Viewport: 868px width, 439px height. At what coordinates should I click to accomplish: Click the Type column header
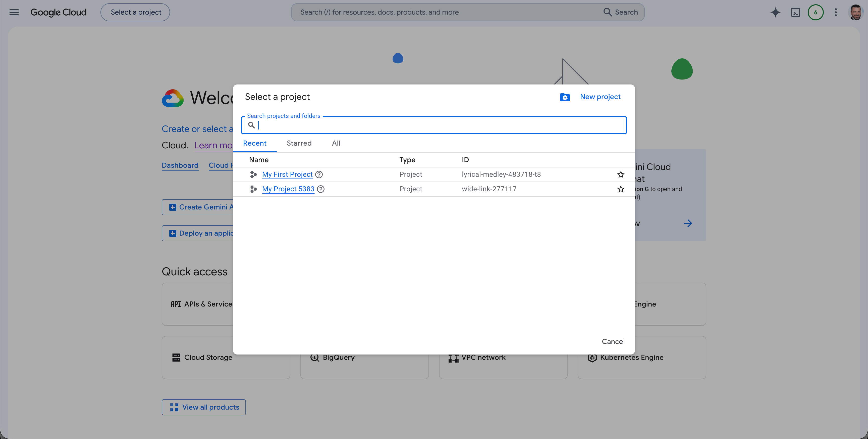[407, 160]
